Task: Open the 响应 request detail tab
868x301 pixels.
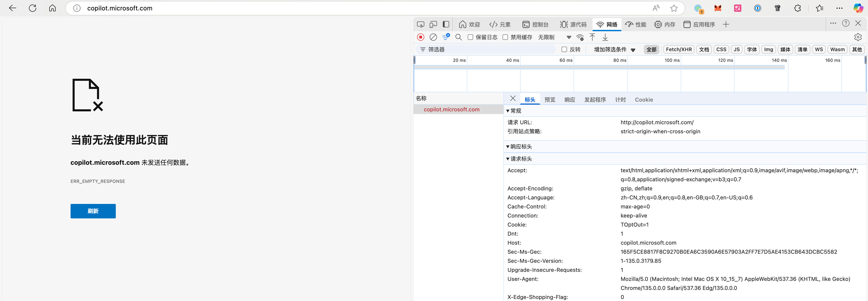Action: click(x=569, y=99)
